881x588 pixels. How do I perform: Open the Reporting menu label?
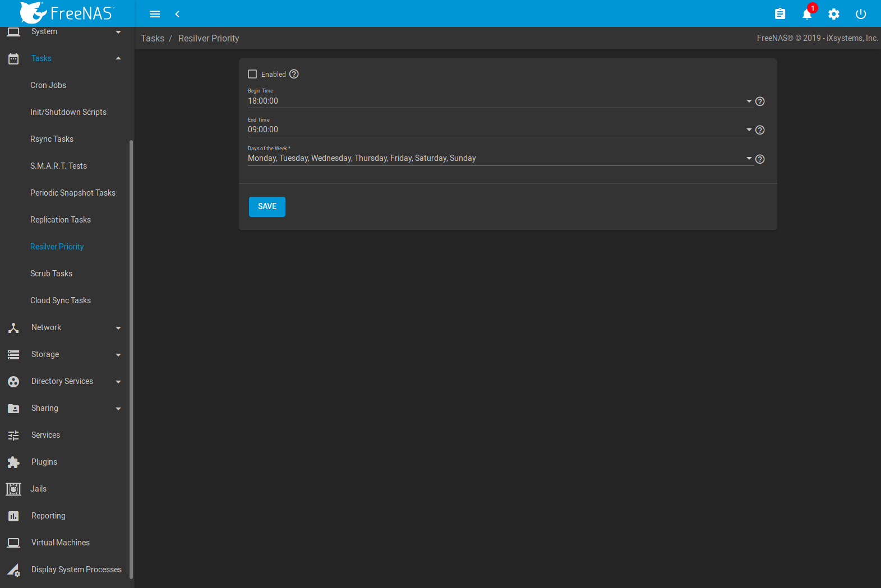pos(48,516)
